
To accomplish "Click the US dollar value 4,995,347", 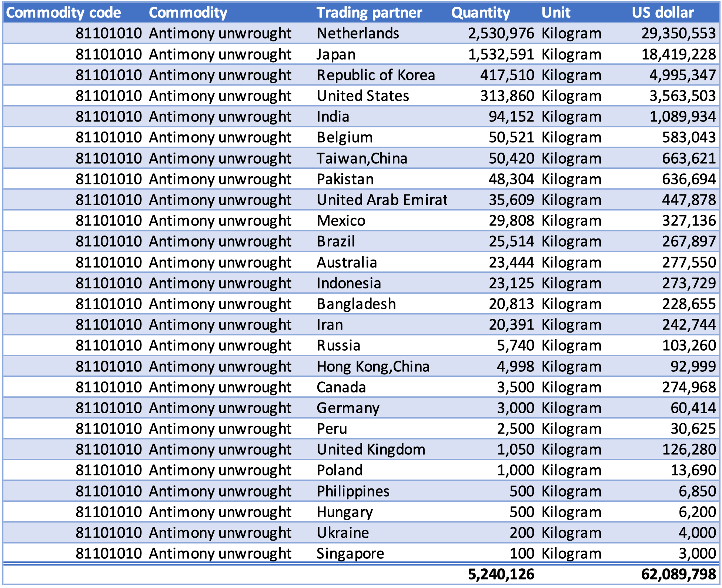I will pyautogui.click(x=682, y=75).
